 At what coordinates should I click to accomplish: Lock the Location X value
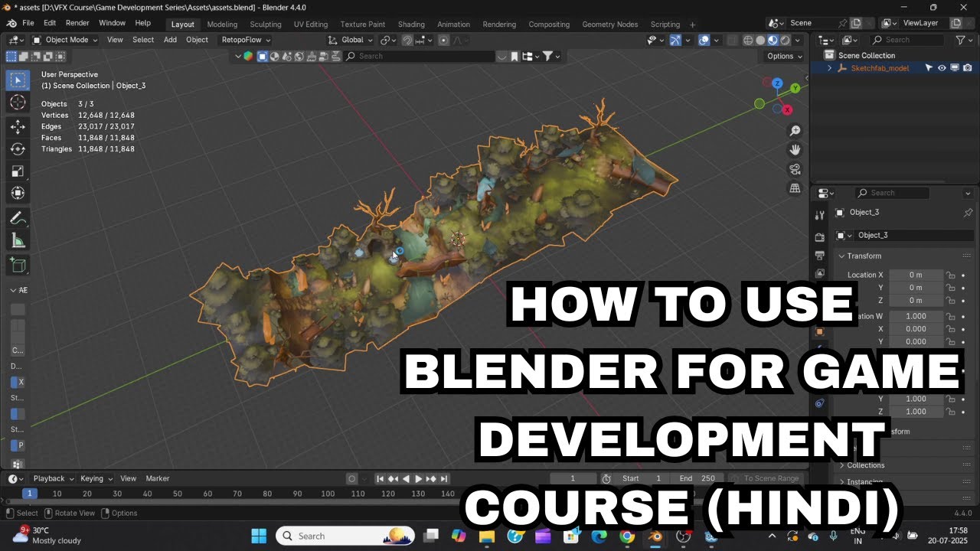point(950,275)
